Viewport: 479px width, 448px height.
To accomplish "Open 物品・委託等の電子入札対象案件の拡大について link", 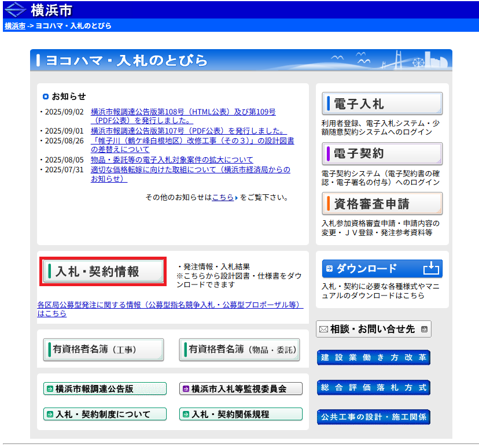I will [172, 160].
